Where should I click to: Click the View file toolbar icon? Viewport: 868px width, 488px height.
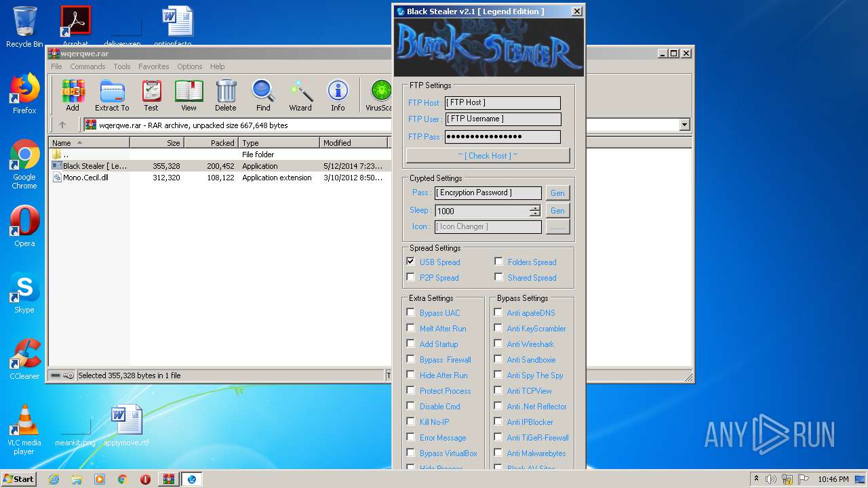click(189, 96)
